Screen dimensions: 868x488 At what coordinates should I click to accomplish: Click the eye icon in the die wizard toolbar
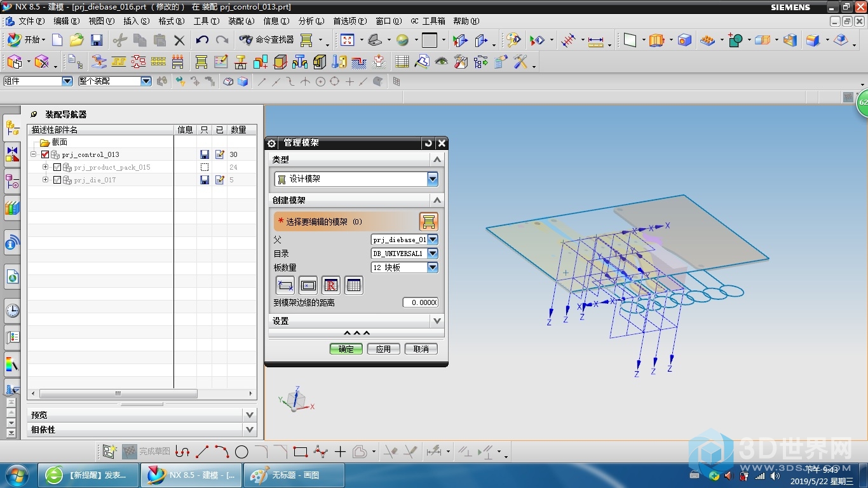pos(441,62)
